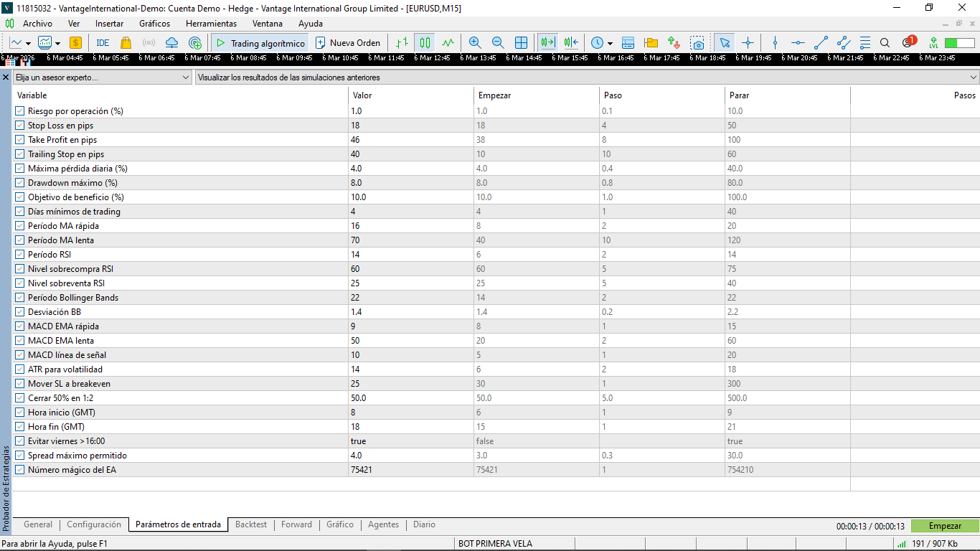Select the crosshair cursor tool
The image size is (980, 551).
[748, 43]
